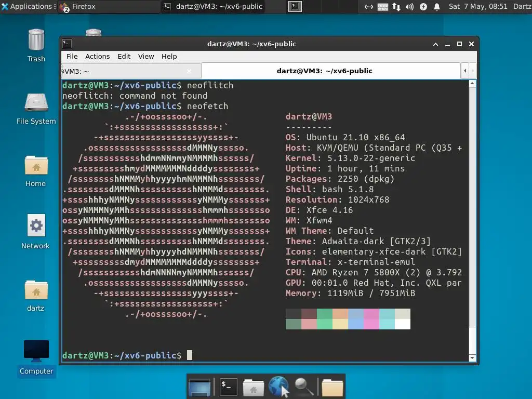Click the 'Uptime: 1 hour, 11 mins' line
Viewport: 532px width, 399px height.
345,169
